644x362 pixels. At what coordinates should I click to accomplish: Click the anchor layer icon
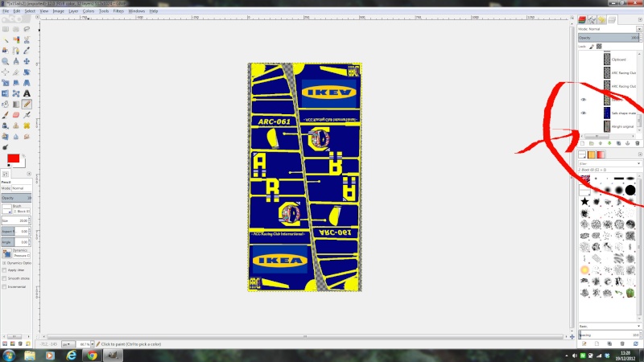pyautogui.click(x=628, y=143)
